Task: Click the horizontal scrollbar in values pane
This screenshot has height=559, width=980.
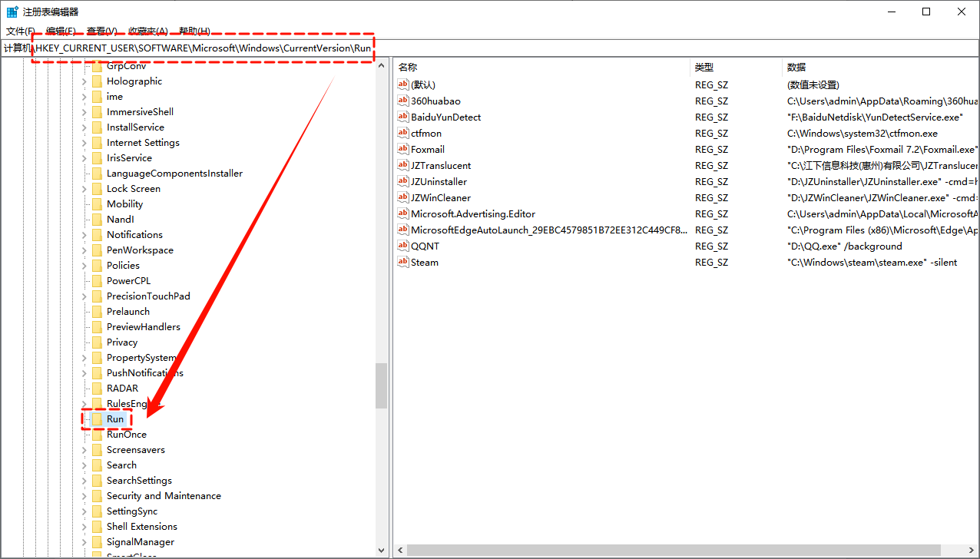Action: pos(673,550)
